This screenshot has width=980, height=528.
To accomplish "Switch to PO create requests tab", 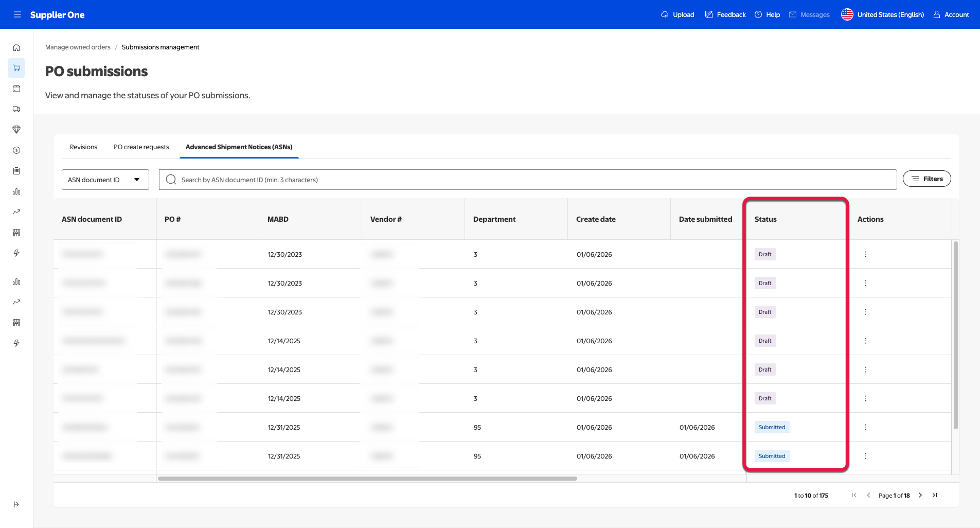I will (x=141, y=147).
